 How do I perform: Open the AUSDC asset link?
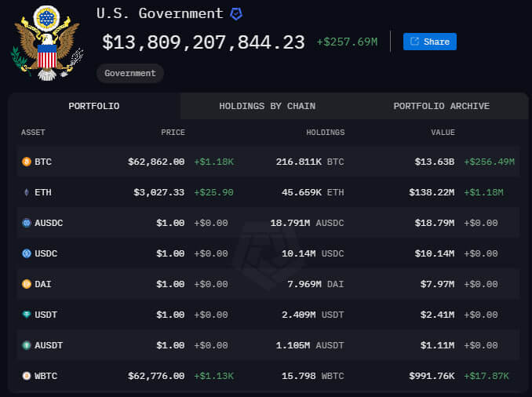coord(49,223)
